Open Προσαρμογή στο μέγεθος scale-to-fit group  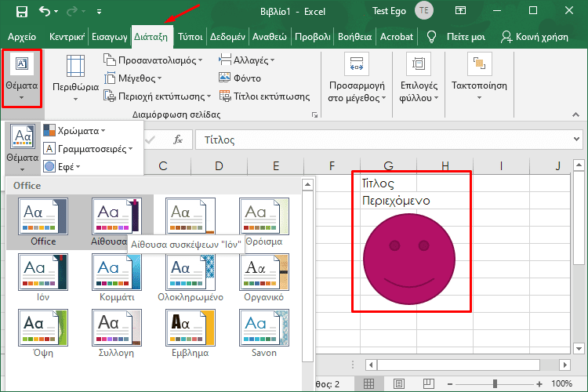tap(357, 78)
